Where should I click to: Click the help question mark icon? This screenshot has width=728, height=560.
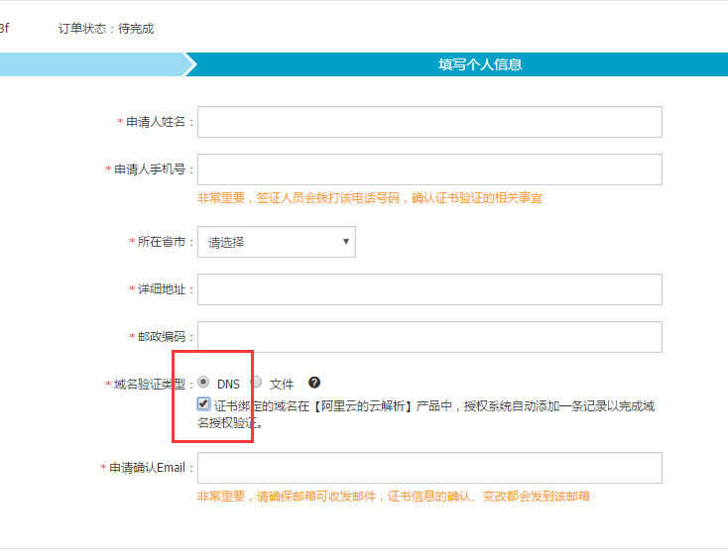tap(314, 383)
